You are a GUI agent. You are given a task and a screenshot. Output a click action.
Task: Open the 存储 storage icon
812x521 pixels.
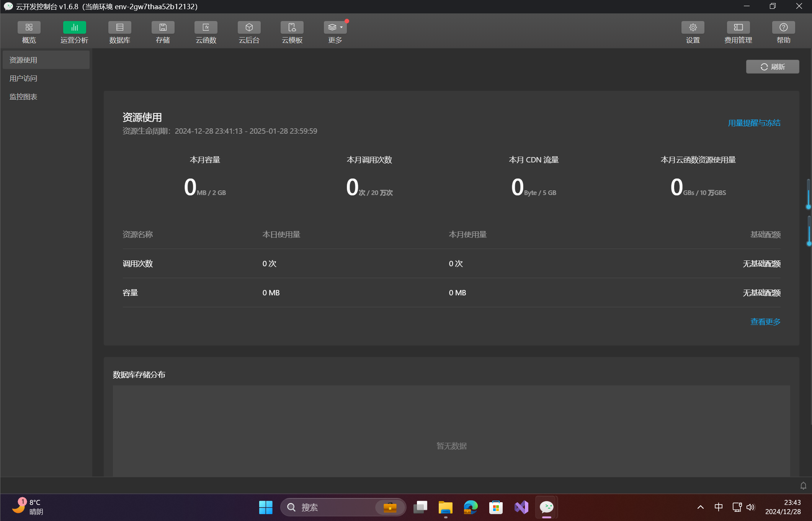pos(163,28)
